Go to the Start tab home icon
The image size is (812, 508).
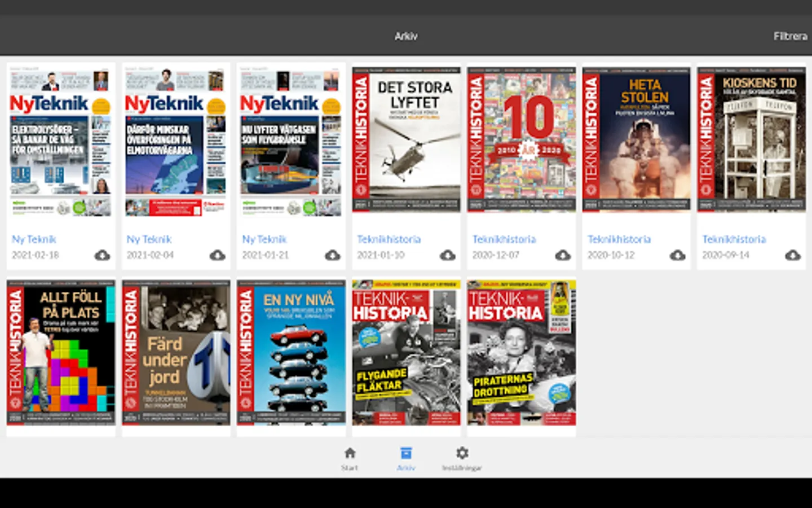pos(350,453)
